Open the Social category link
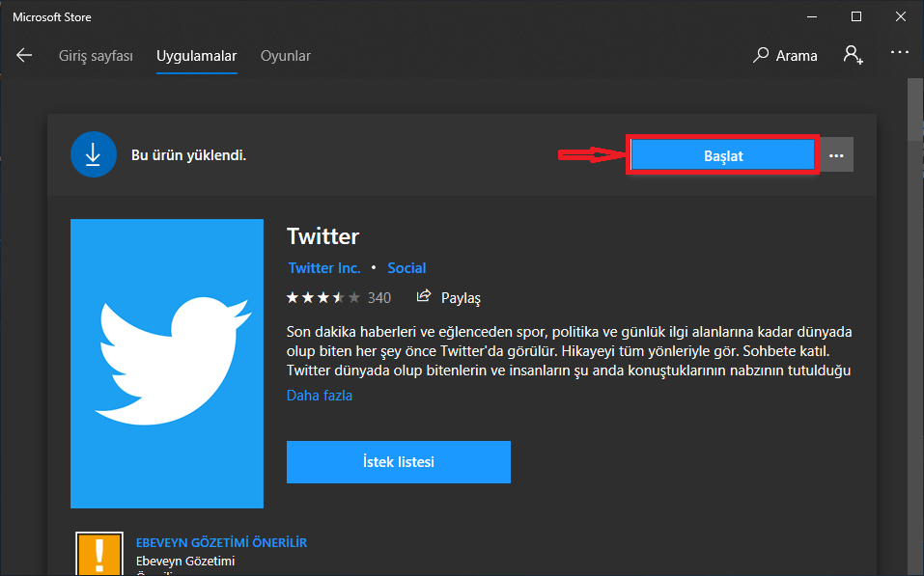This screenshot has width=924, height=576. pyautogui.click(x=406, y=268)
